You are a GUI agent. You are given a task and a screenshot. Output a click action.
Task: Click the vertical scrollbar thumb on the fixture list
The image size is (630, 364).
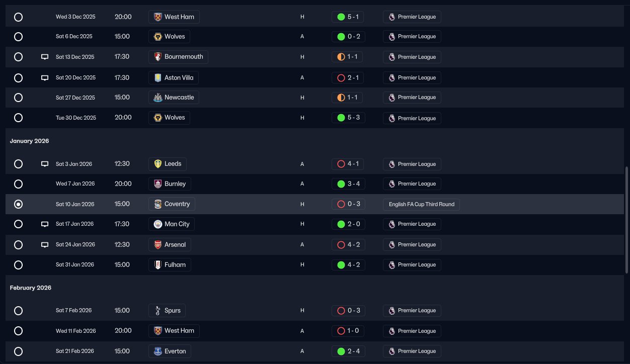[x=626, y=220]
